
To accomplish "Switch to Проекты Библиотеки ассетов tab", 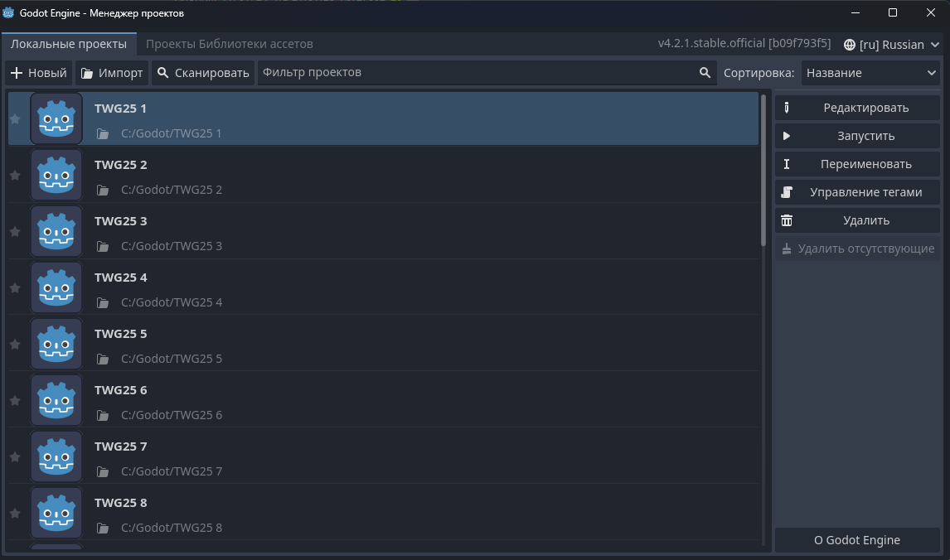I will point(229,44).
